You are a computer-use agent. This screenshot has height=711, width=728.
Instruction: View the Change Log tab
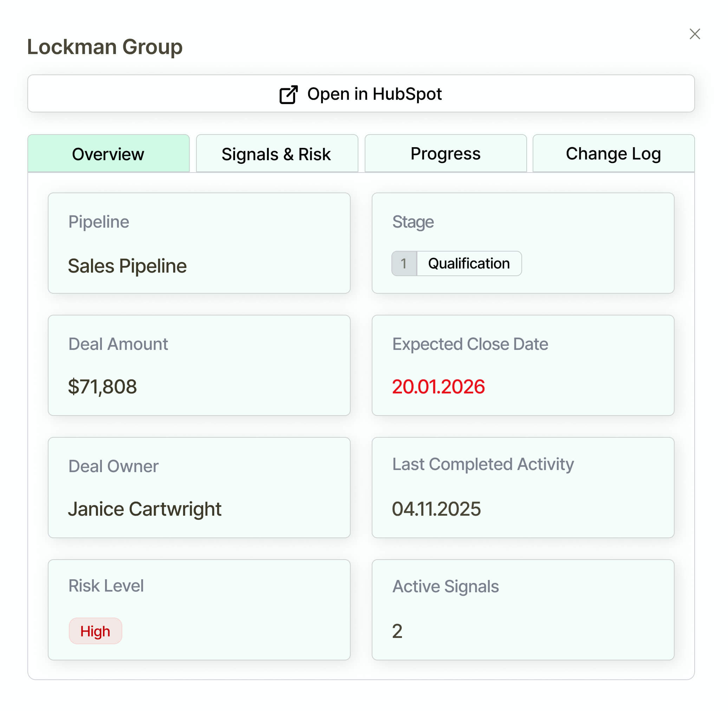click(x=613, y=154)
